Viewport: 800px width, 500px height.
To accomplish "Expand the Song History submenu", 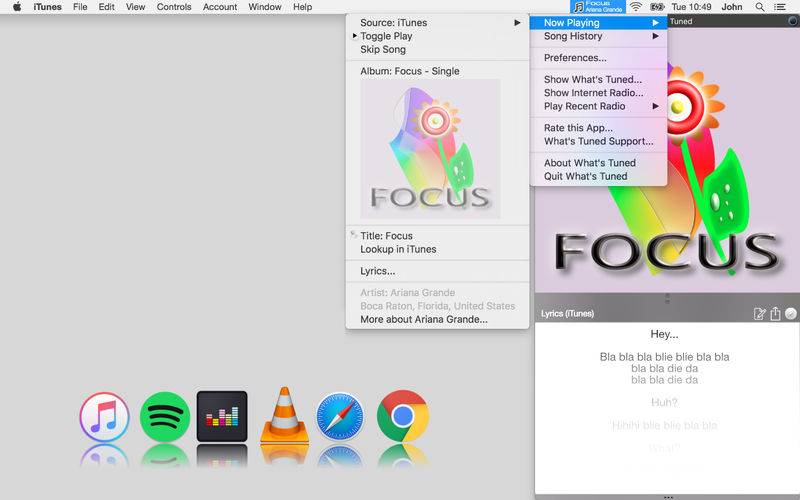I will coord(598,36).
